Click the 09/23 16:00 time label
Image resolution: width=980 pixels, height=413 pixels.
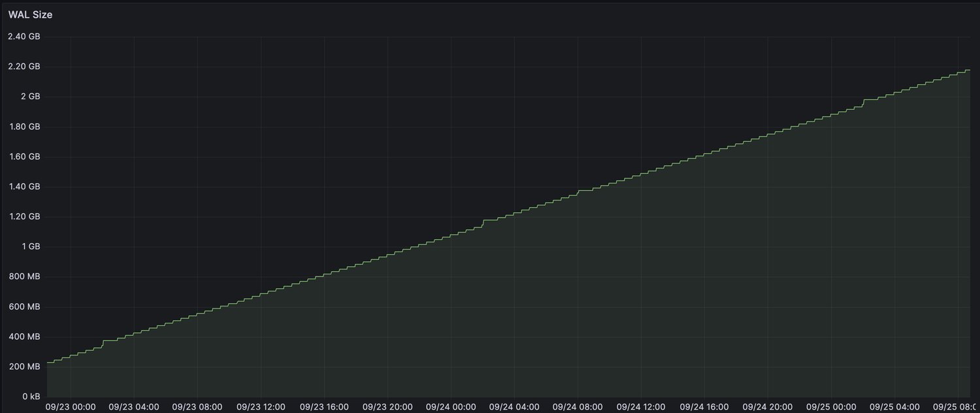coord(324,407)
